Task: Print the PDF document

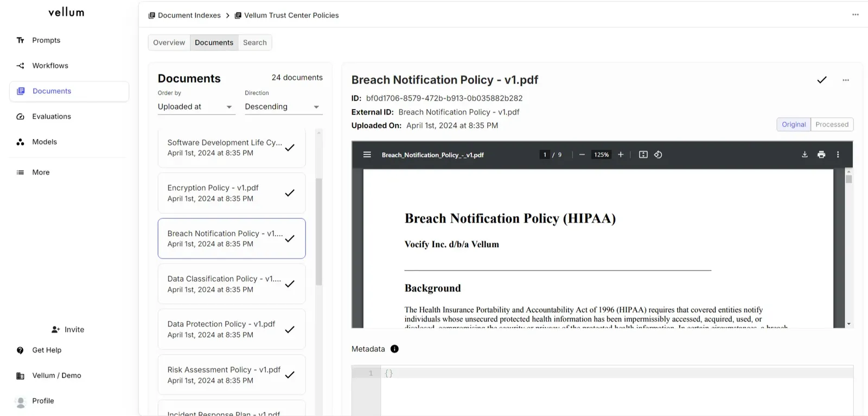Action: [821, 155]
